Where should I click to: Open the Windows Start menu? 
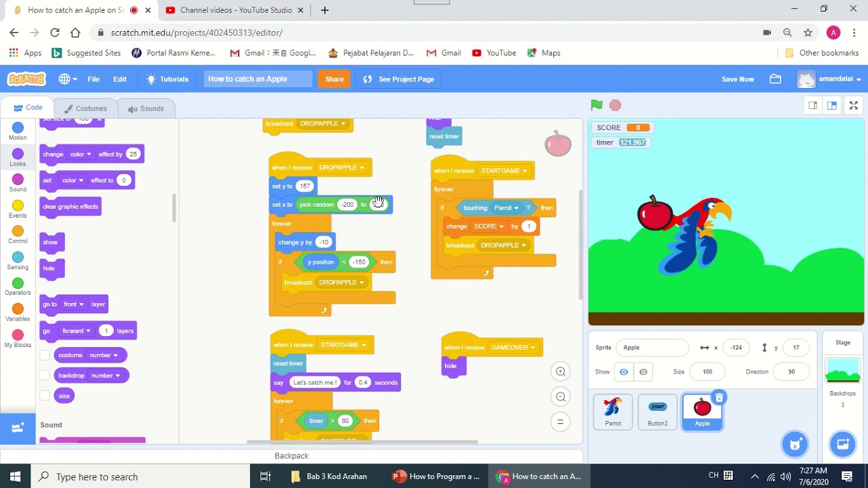coord(16,476)
